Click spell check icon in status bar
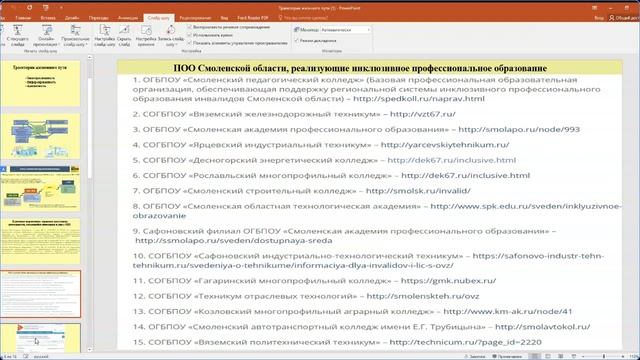Image resolution: width=640 pixels, height=360 pixels. pos(25,356)
